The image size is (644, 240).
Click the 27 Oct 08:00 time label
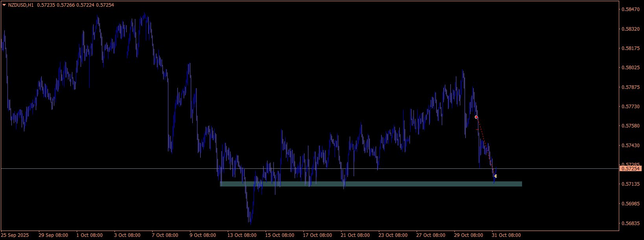(x=431, y=235)
